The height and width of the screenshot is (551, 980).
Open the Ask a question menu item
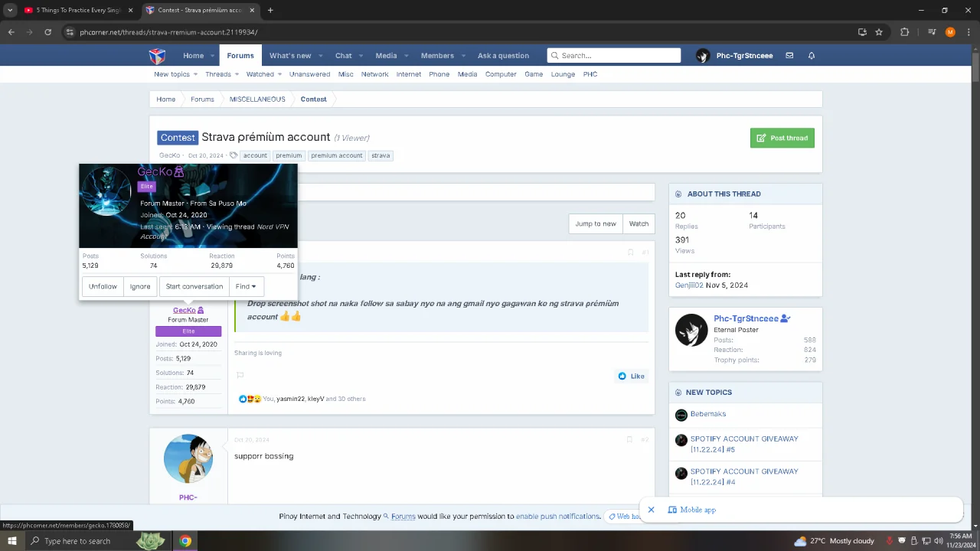[x=503, y=56]
